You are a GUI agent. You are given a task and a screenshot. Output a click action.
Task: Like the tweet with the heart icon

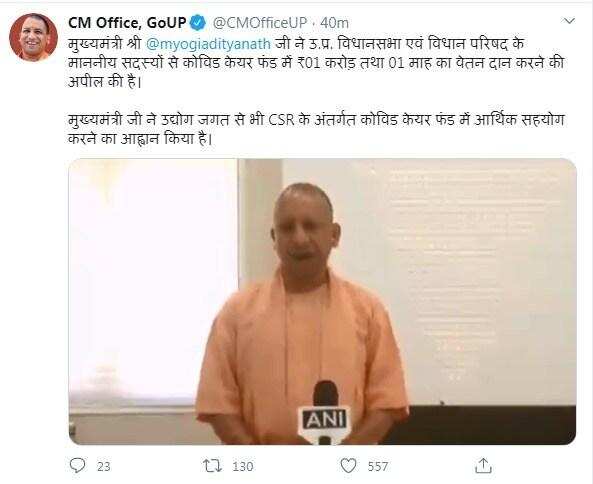[348, 465]
